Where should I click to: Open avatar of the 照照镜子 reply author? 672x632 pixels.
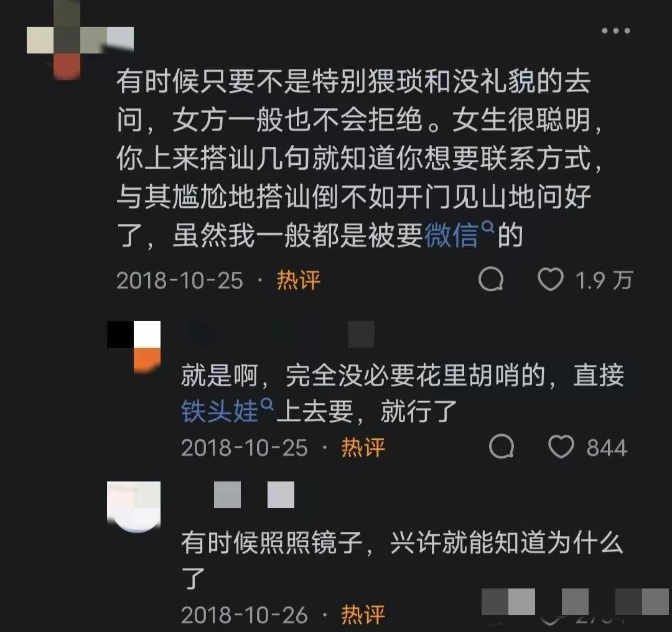[134, 507]
